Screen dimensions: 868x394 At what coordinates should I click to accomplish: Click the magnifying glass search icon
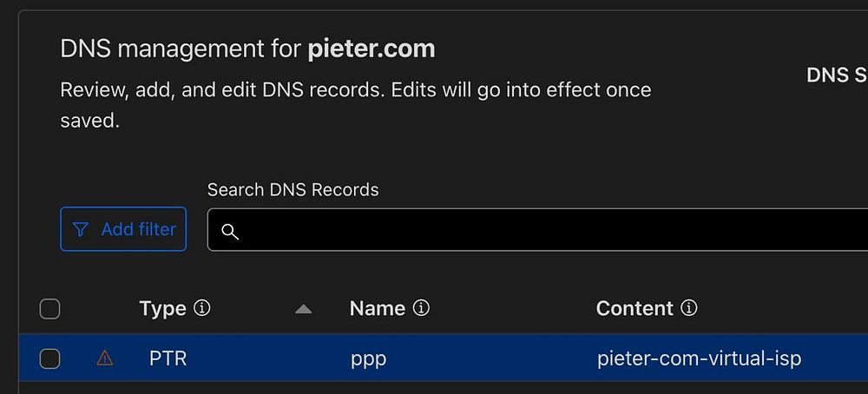pyautogui.click(x=230, y=231)
